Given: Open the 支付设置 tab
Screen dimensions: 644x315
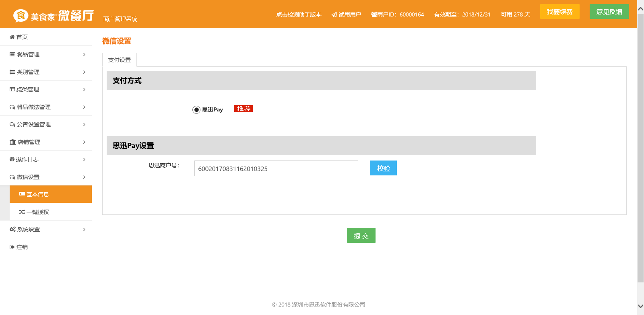Looking at the screenshot, I should tap(120, 60).
